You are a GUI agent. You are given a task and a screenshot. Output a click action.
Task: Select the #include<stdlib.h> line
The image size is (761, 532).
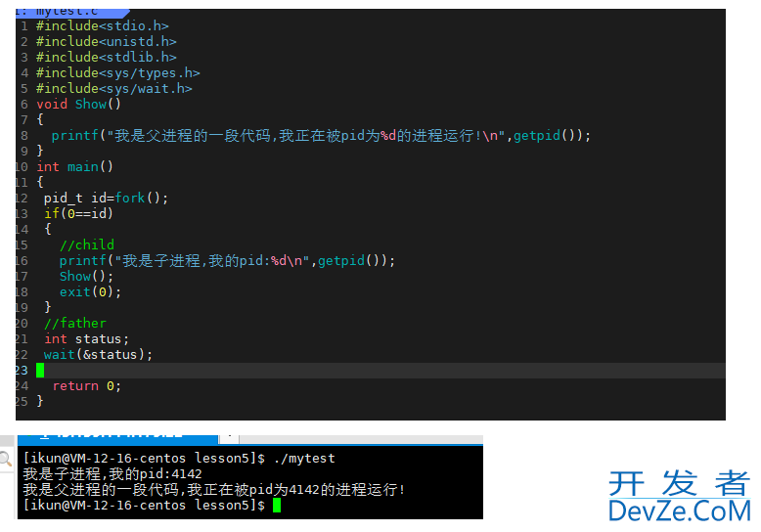107,58
